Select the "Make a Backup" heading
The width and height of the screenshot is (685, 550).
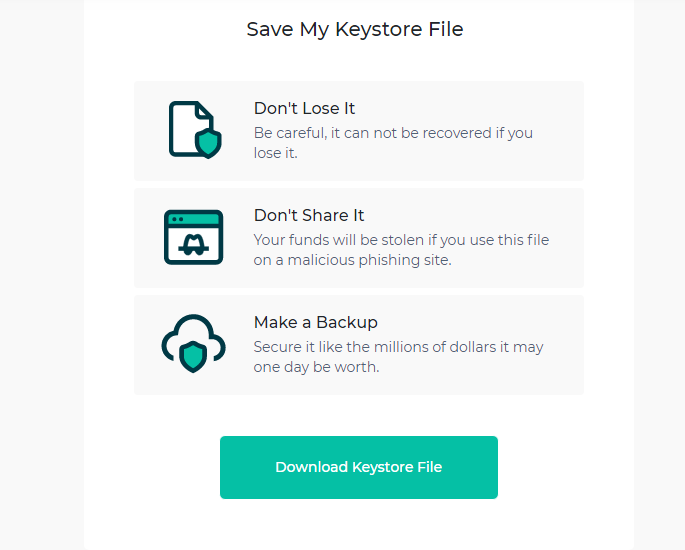pos(315,322)
